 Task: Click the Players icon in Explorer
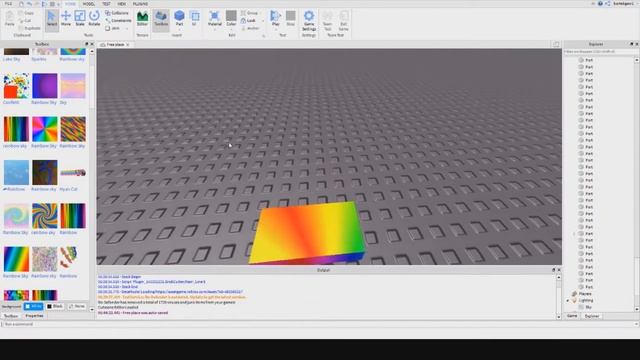click(574, 294)
